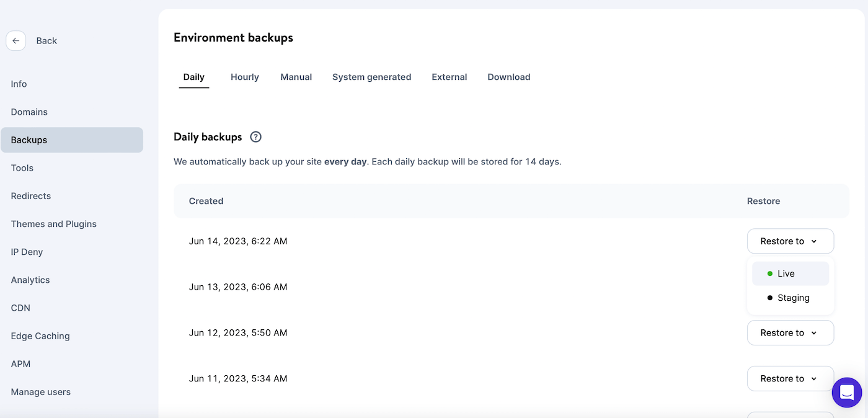868x418 pixels.
Task: Open Edge Caching settings
Action: click(40, 336)
